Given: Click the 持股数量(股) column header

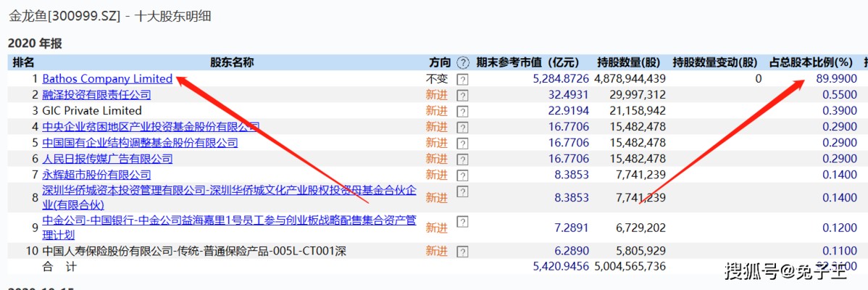Looking at the screenshot, I should [x=630, y=62].
